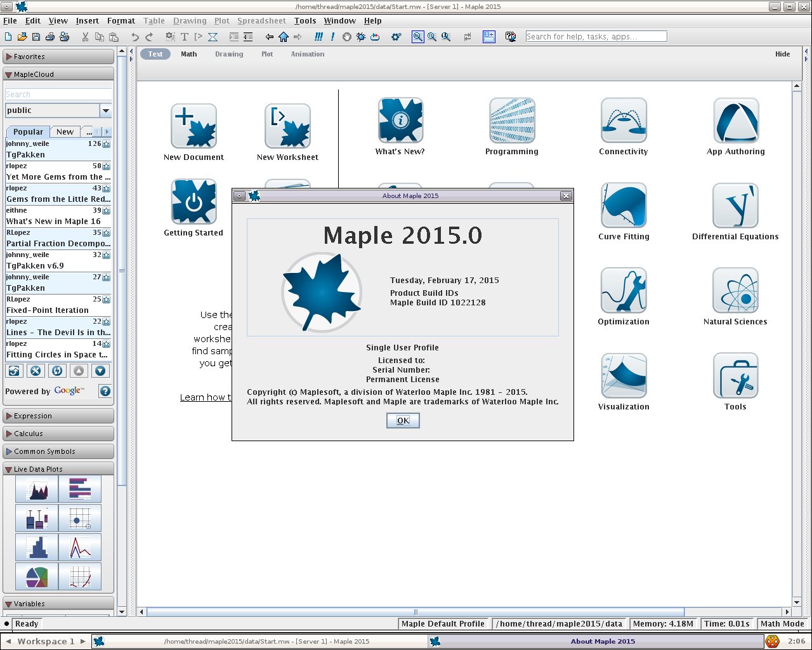Collapse the Variables palette
The width and height of the screenshot is (812, 650).
pyautogui.click(x=58, y=604)
